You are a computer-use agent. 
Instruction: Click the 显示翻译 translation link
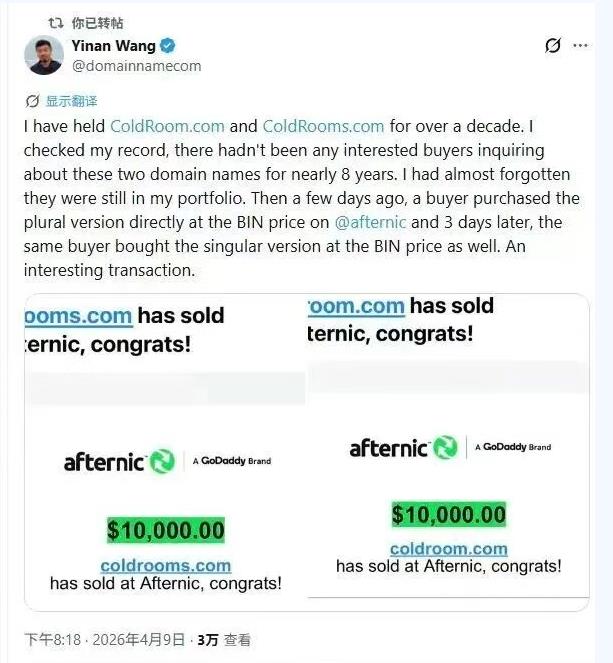coord(71,101)
